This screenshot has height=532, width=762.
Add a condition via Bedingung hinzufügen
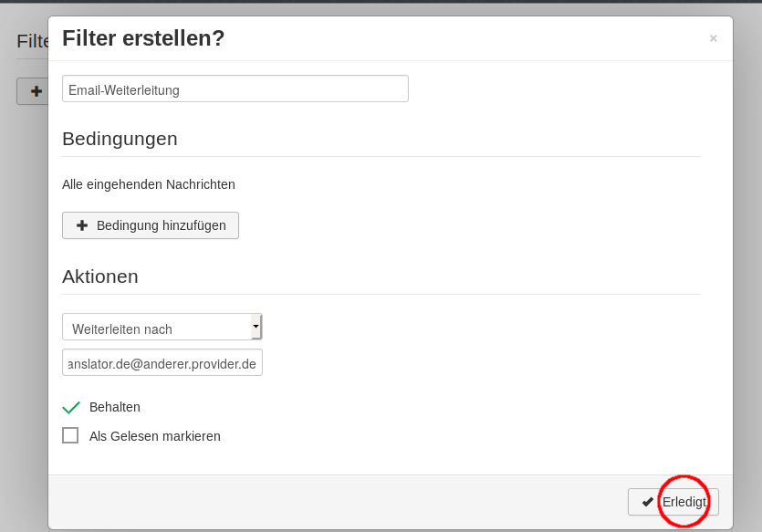tap(151, 225)
